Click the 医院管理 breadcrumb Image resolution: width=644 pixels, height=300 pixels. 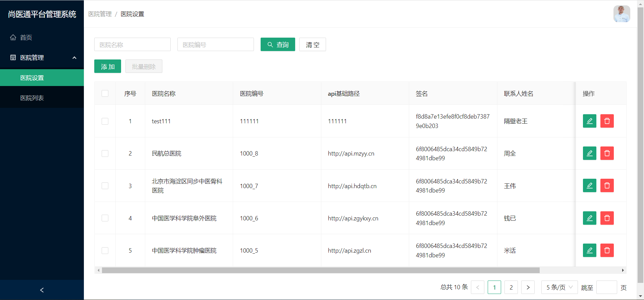[x=100, y=14]
